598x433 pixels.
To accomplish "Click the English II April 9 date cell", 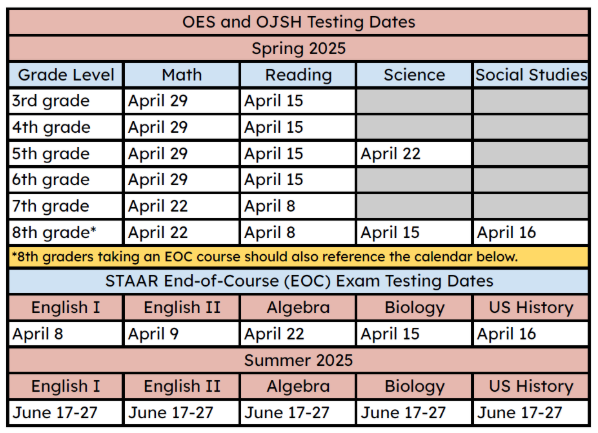I will point(182,334).
